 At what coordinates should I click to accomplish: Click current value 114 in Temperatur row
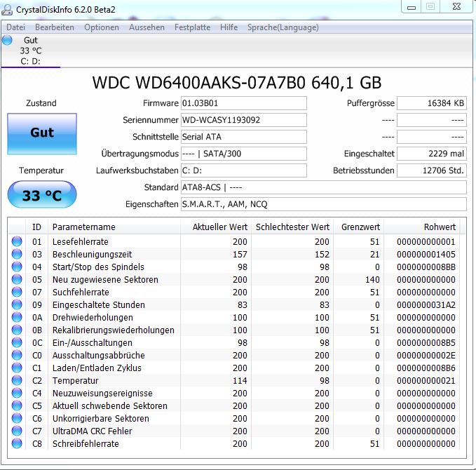click(x=240, y=381)
